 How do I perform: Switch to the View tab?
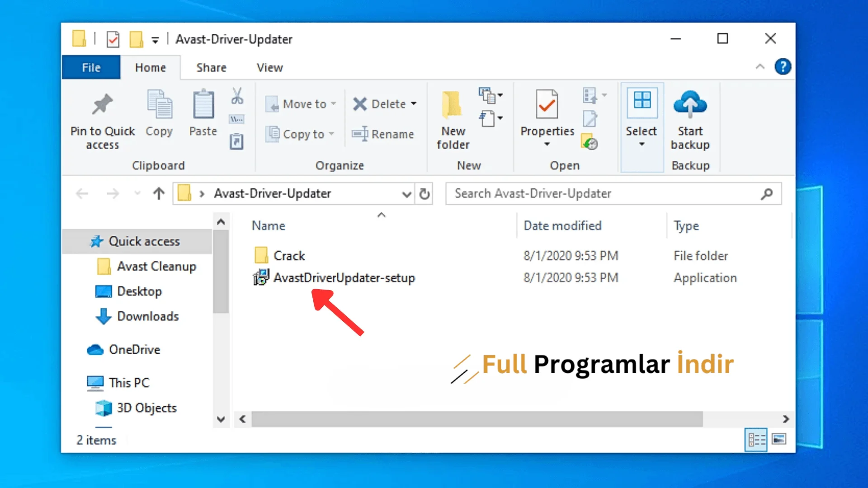tap(269, 67)
